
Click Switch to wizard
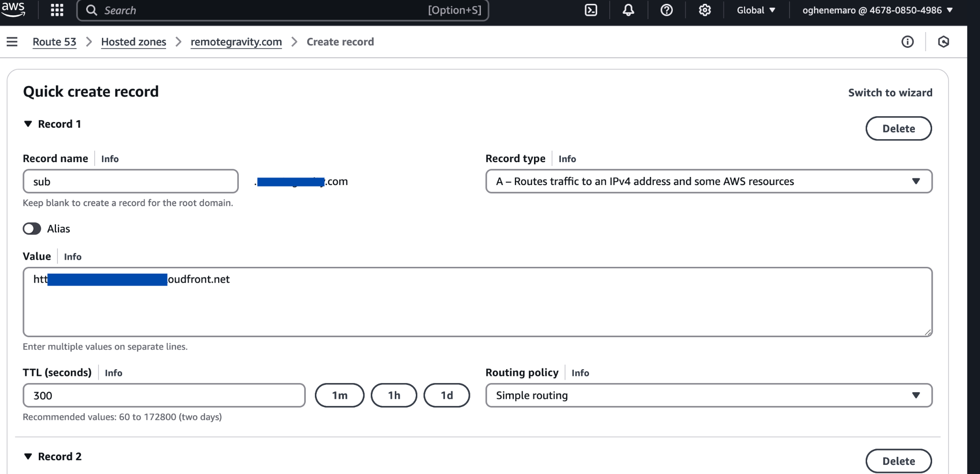[x=890, y=92]
